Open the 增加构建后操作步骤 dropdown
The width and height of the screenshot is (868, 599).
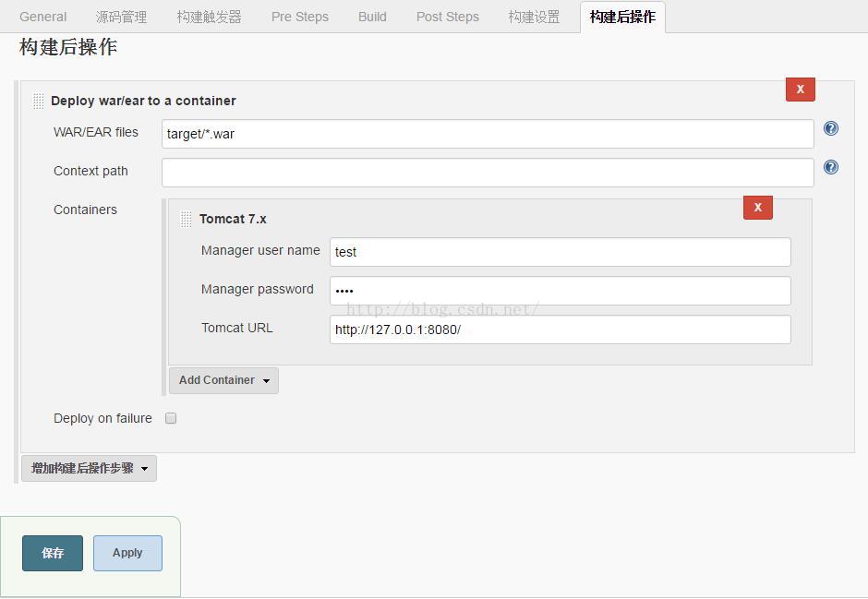tap(89, 469)
